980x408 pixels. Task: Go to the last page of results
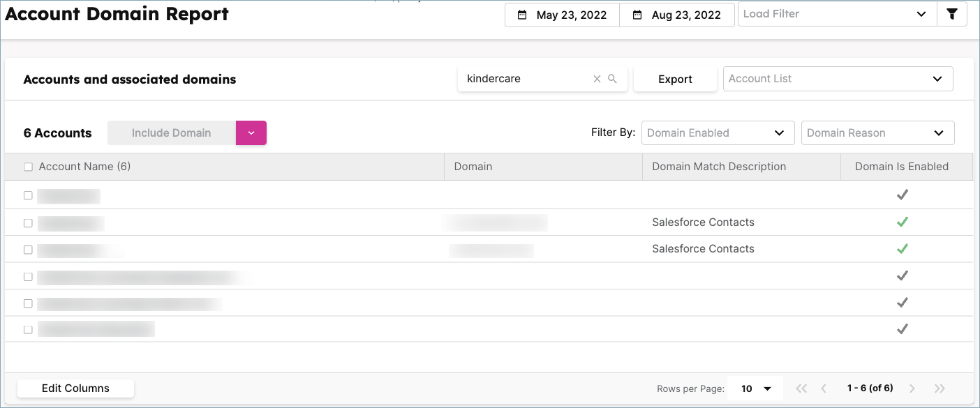940,388
